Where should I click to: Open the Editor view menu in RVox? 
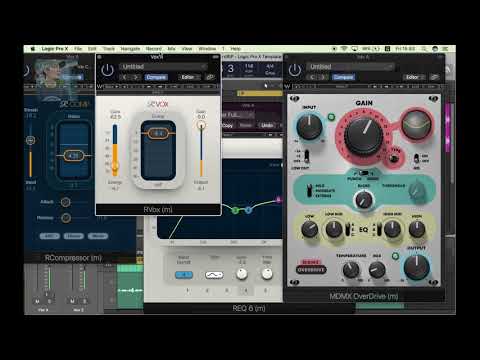tap(189, 77)
